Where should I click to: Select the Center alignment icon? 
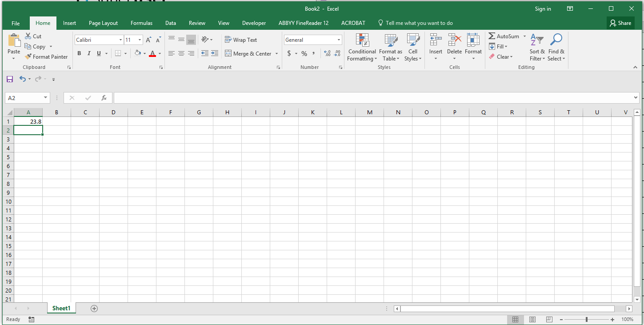(181, 53)
